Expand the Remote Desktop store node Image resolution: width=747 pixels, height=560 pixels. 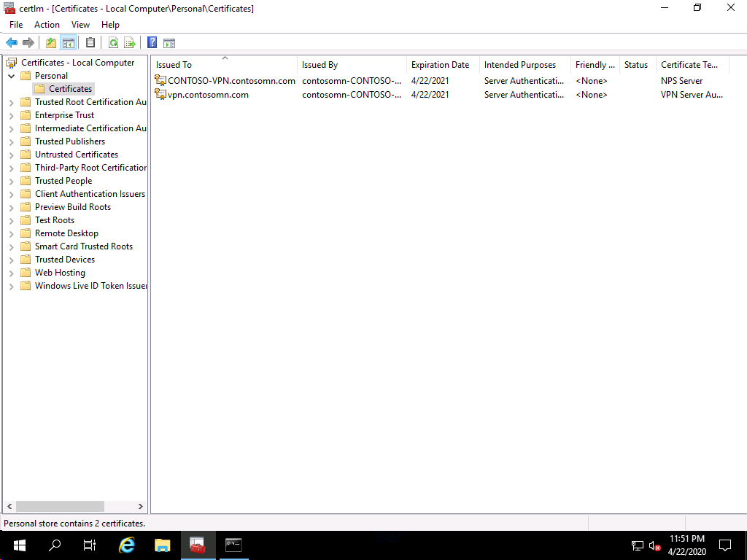pyautogui.click(x=12, y=233)
